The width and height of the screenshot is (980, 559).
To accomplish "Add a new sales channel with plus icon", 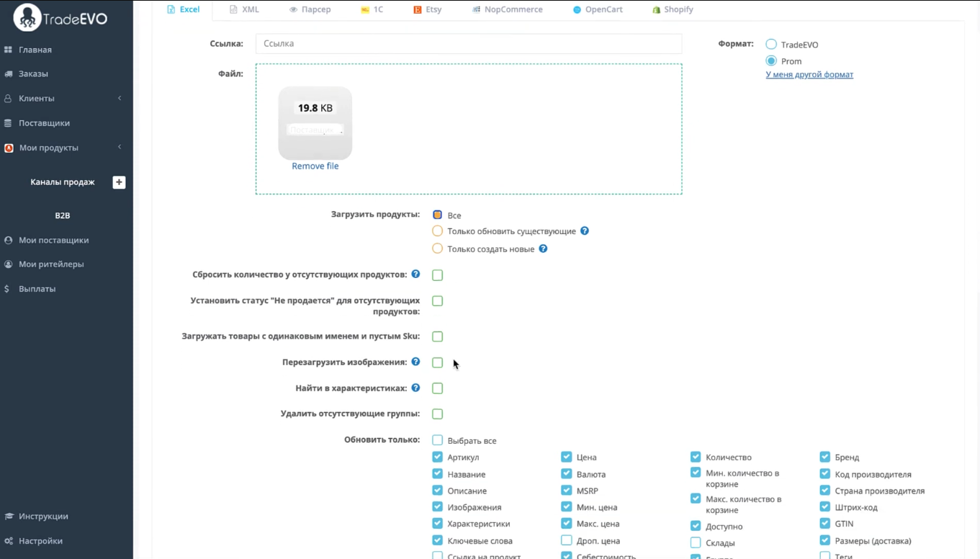I will pos(119,182).
